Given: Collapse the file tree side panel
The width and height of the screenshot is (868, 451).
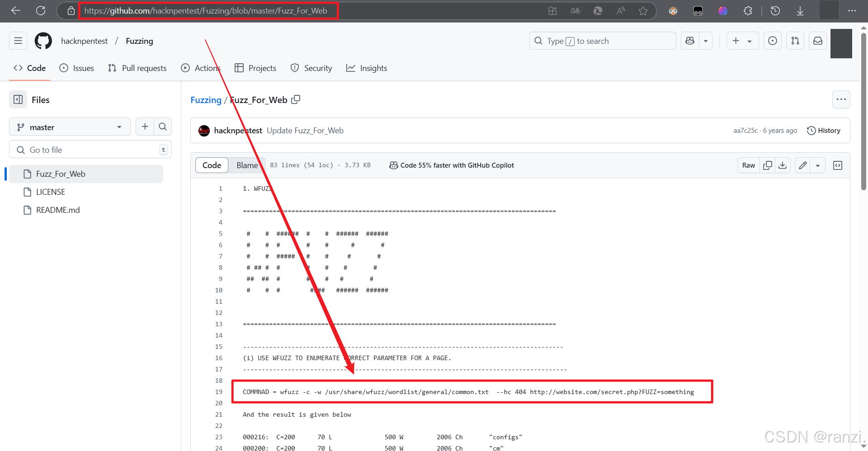Looking at the screenshot, I should click(x=18, y=99).
